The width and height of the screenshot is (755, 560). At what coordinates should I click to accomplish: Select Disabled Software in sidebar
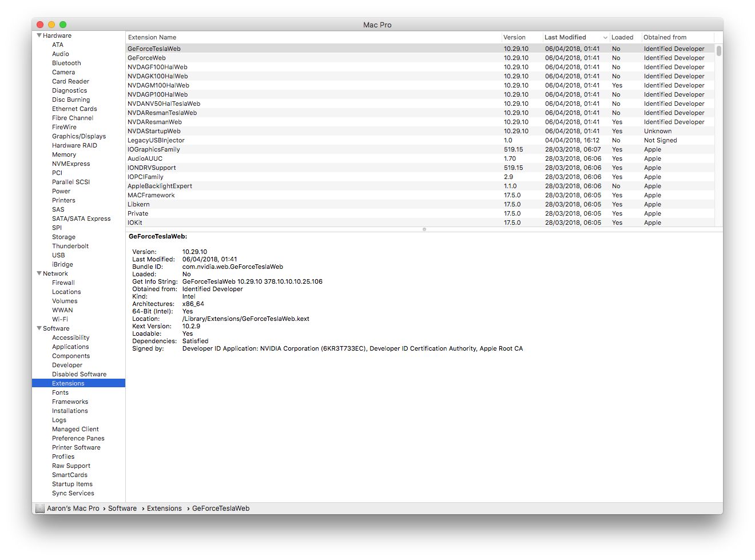[x=80, y=374]
